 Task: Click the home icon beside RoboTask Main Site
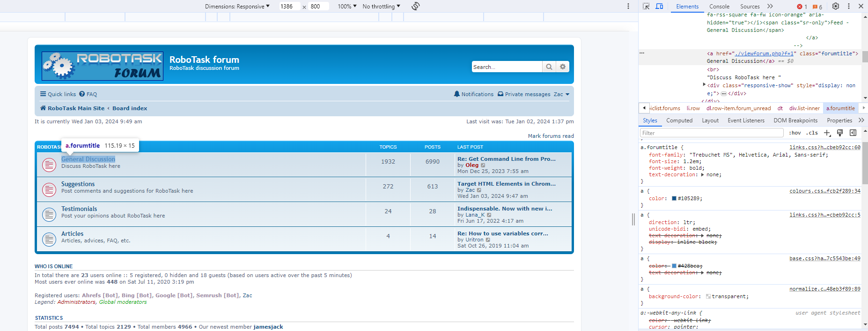[x=43, y=108]
